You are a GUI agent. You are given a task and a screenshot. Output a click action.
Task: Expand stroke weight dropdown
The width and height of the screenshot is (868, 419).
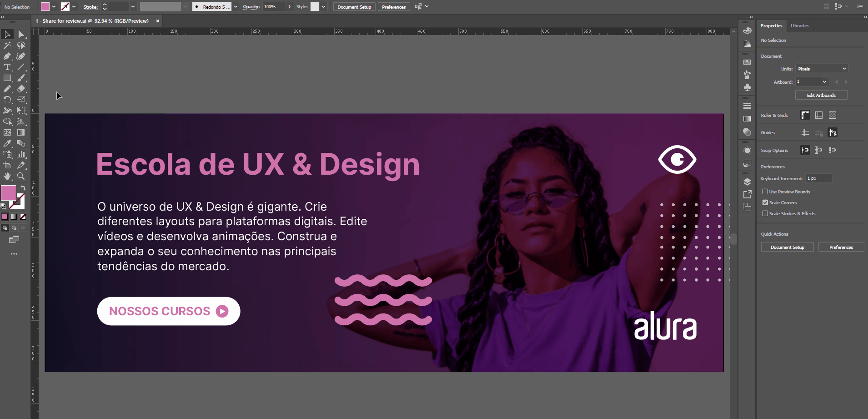click(x=133, y=7)
